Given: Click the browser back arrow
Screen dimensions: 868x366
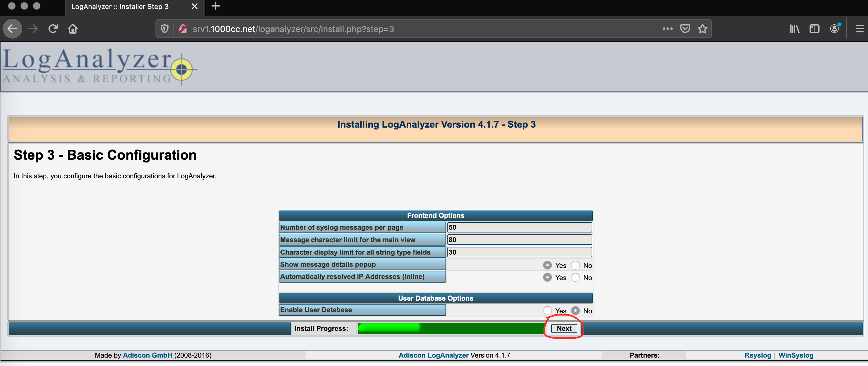Looking at the screenshot, I should point(12,29).
